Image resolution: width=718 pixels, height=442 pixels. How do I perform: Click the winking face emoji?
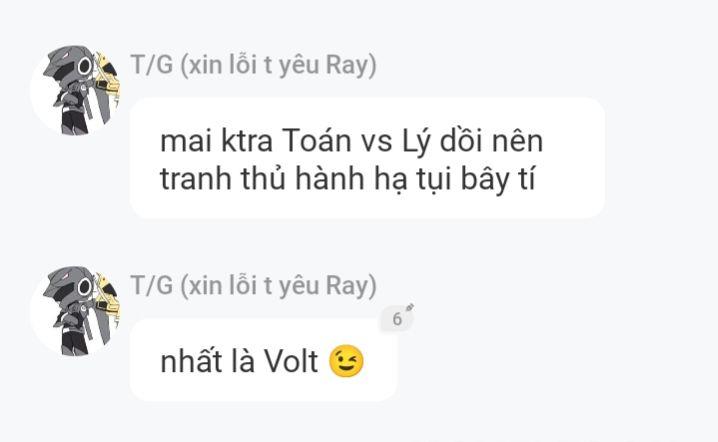347,361
